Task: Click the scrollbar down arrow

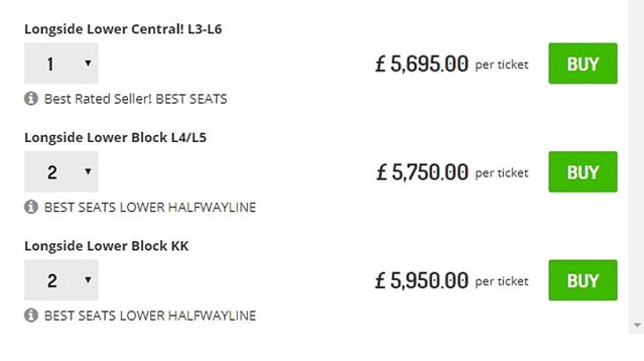Action: 637,325
